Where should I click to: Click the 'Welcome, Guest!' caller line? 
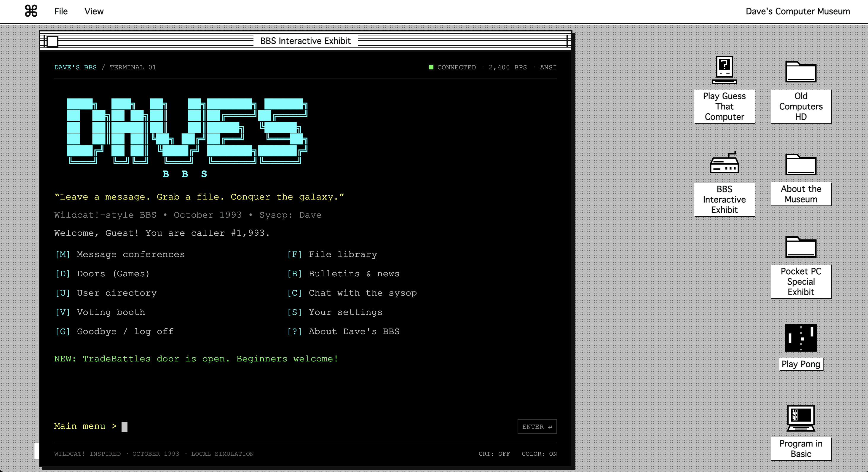pos(162,233)
